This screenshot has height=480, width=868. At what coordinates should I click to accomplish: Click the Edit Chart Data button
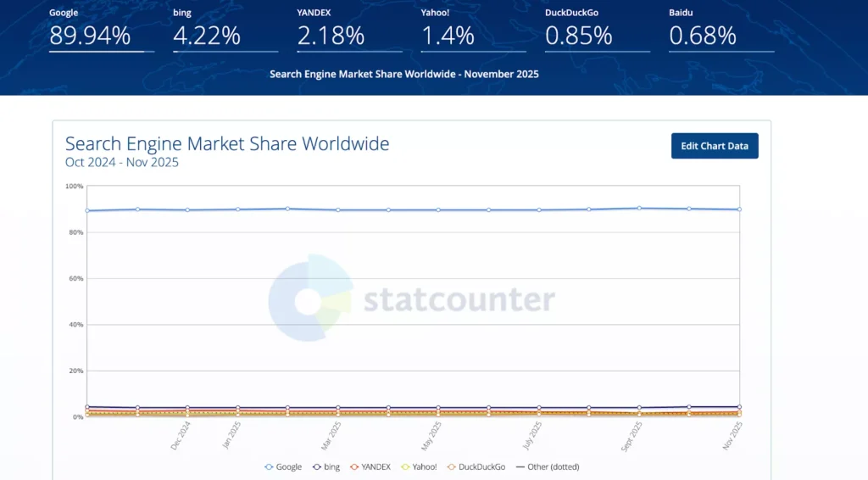click(x=715, y=146)
